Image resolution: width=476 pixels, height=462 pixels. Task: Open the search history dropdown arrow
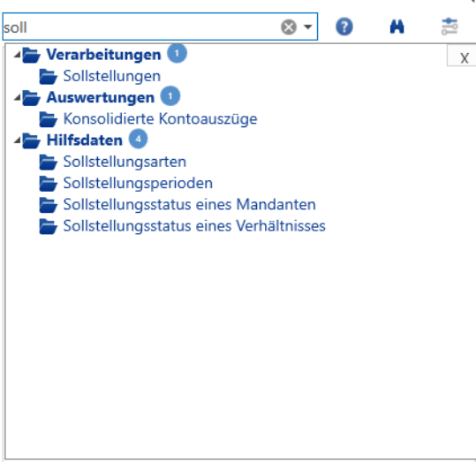[x=308, y=27]
